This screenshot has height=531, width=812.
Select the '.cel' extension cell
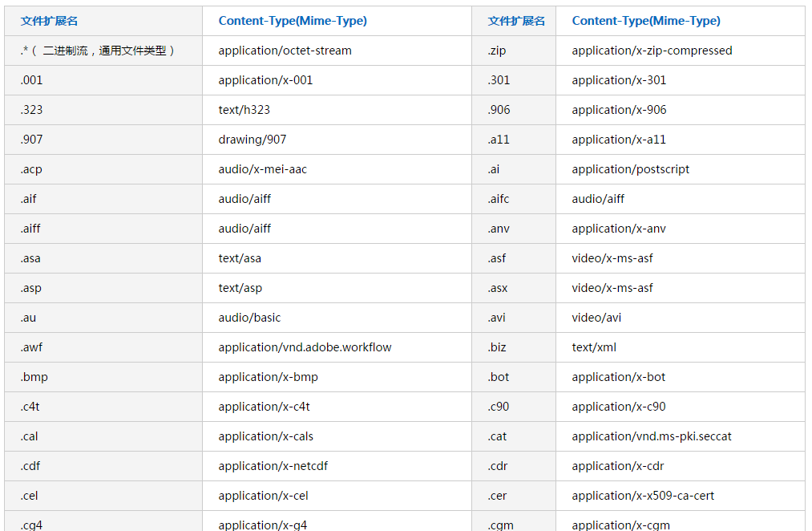pos(103,496)
